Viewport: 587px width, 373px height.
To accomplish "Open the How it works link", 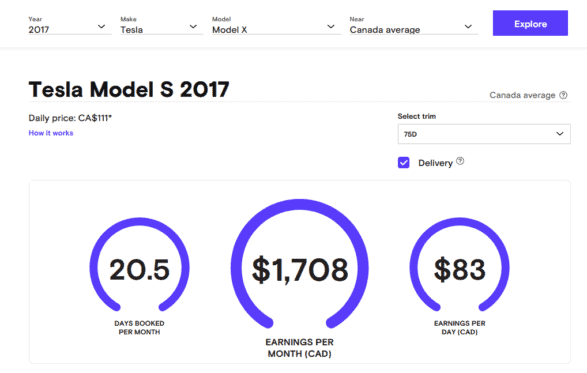I will tap(51, 133).
